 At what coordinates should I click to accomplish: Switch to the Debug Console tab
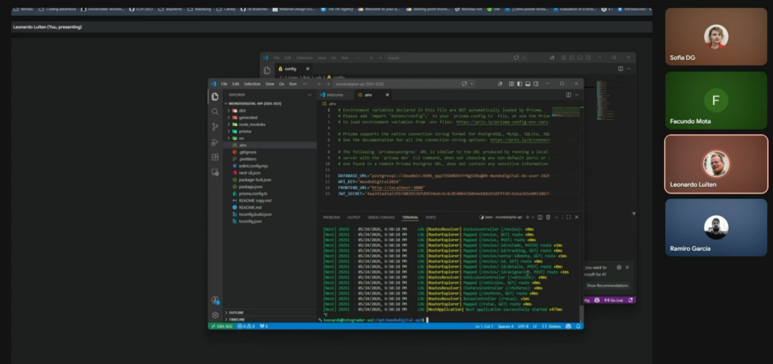click(381, 218)
